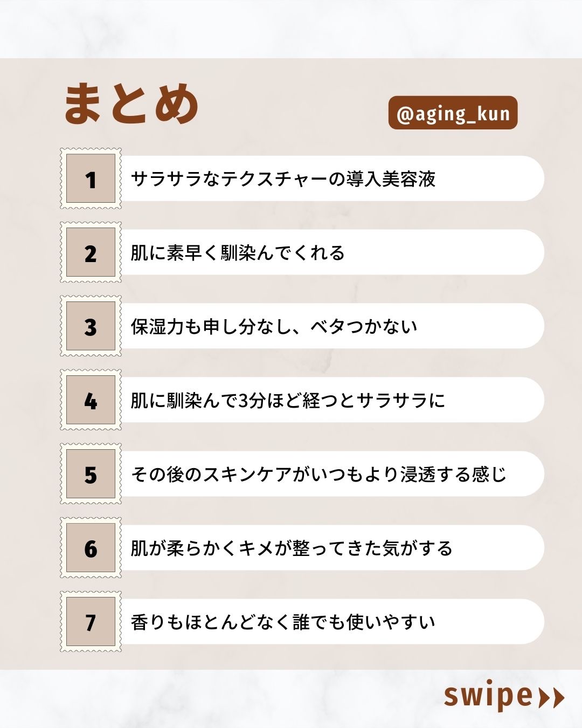The image size is (582, 728).
Task: Click the empty marble footer left of swipe
Action: click(x=216, y=699)
